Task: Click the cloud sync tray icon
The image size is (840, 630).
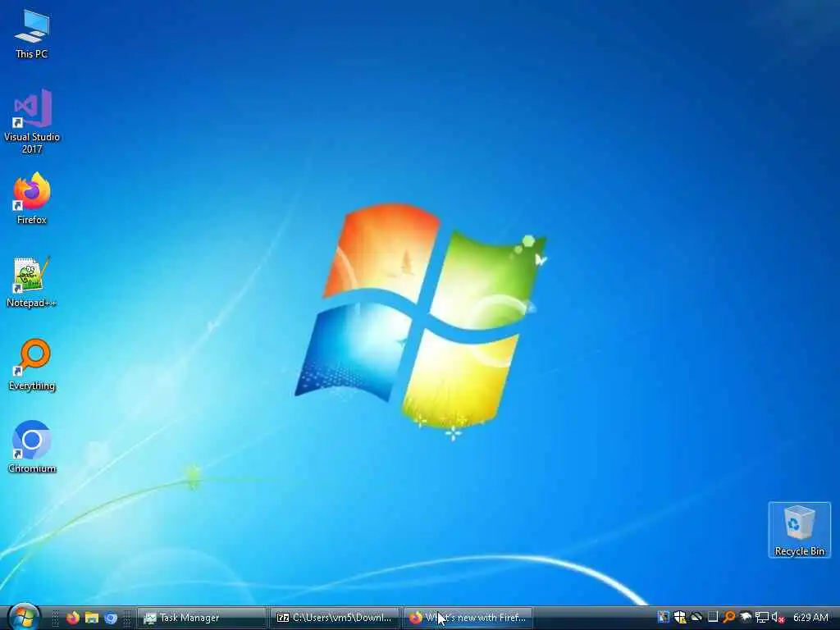Action: 696,617
